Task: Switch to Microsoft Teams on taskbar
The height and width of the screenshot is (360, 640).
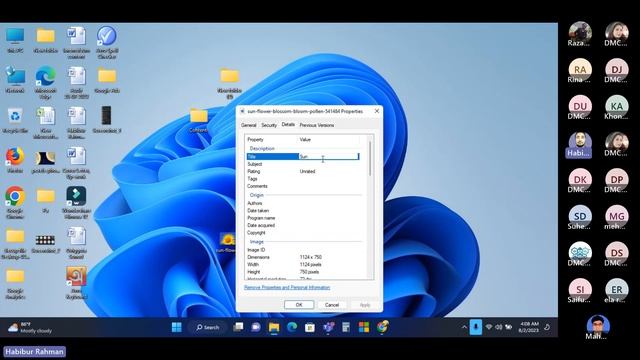Action: point(328,327)
